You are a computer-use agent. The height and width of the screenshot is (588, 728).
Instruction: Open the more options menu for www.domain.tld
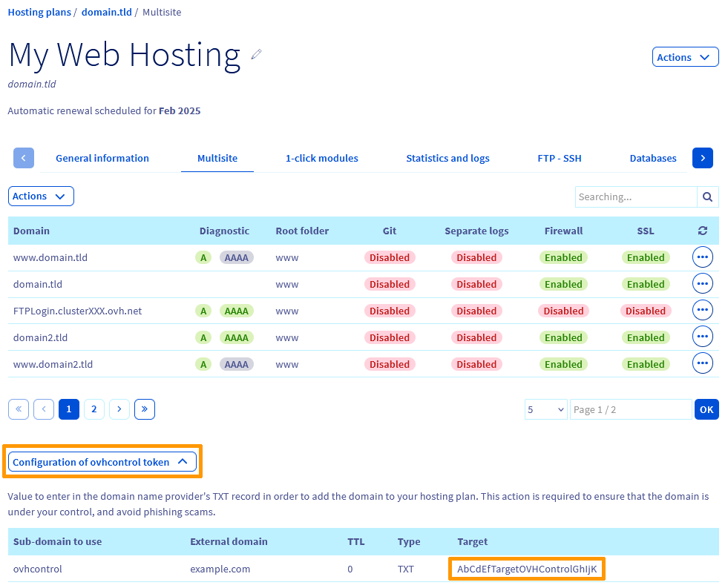[x=702, y=257]
